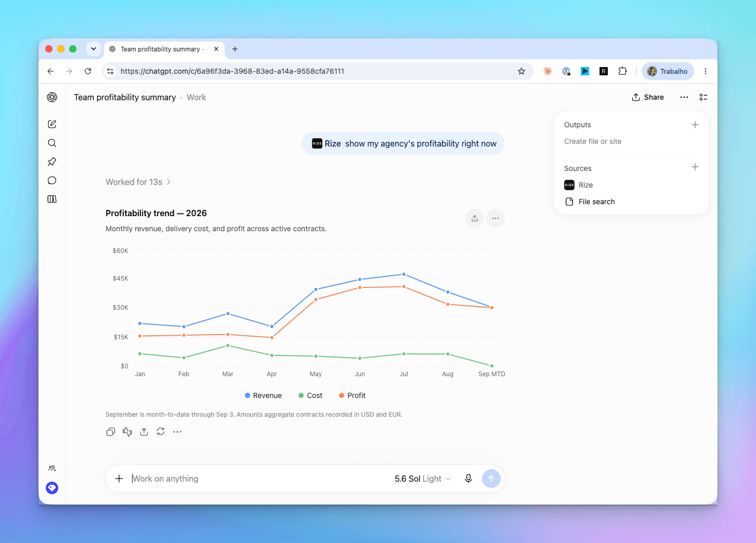Image resolution: width=756 pixels, height=543 pixels.
Task: Reload the page
Action: click(88, 71)
